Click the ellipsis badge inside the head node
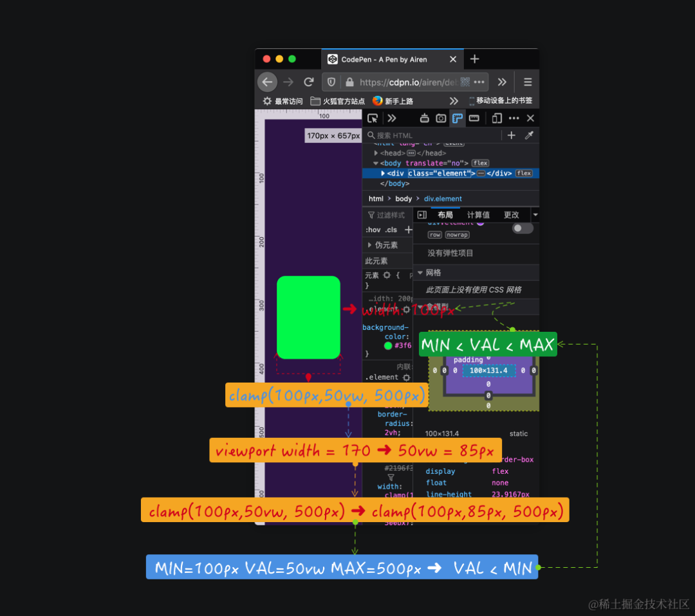The image size is (695, 616). (x=411, y=153)
